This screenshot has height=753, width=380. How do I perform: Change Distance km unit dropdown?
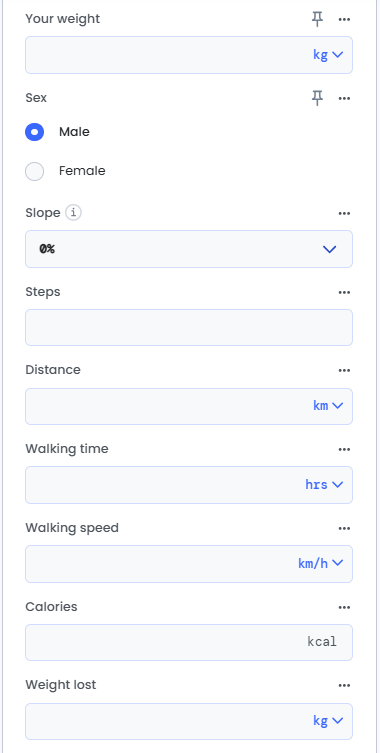[328, 406]
